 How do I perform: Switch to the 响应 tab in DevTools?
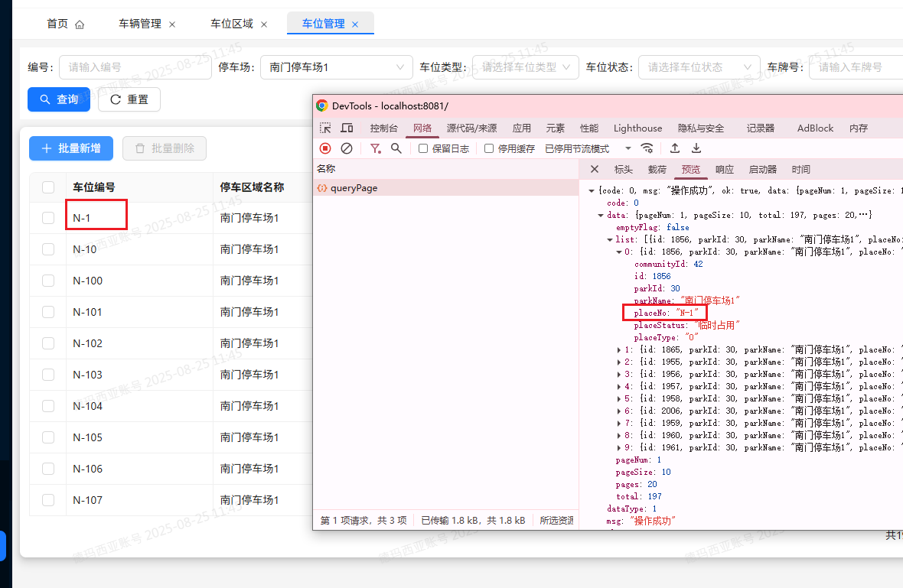[724, 169]
